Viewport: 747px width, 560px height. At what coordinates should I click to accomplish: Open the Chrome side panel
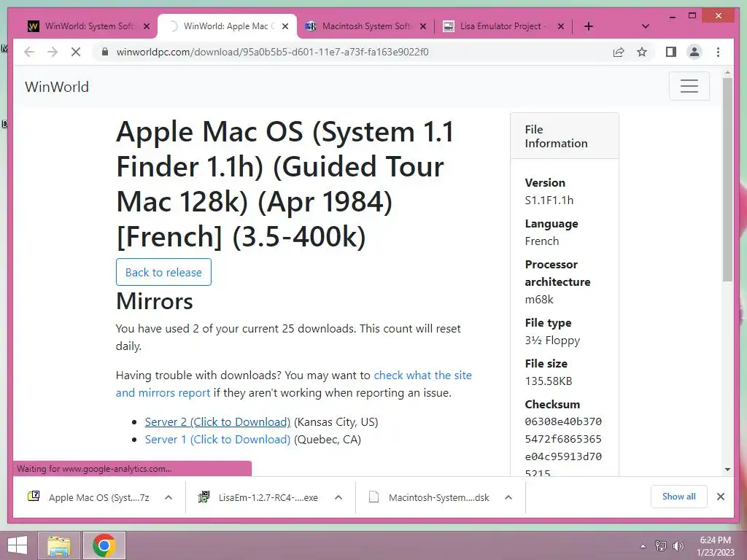click(x=671, y=52)
